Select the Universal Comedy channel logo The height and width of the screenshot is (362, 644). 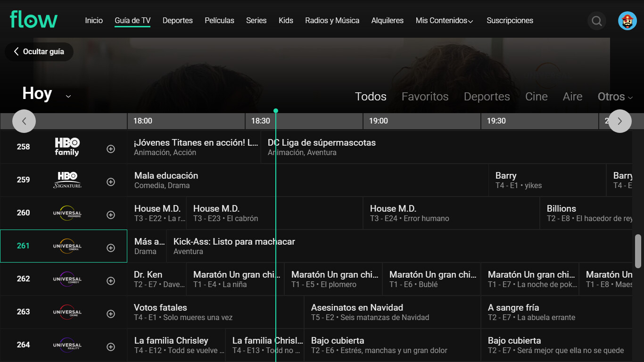[67, 279]
